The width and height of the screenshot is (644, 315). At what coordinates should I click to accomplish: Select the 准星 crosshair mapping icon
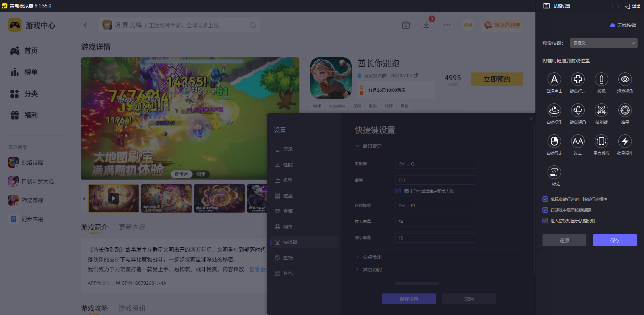point(625,111)
